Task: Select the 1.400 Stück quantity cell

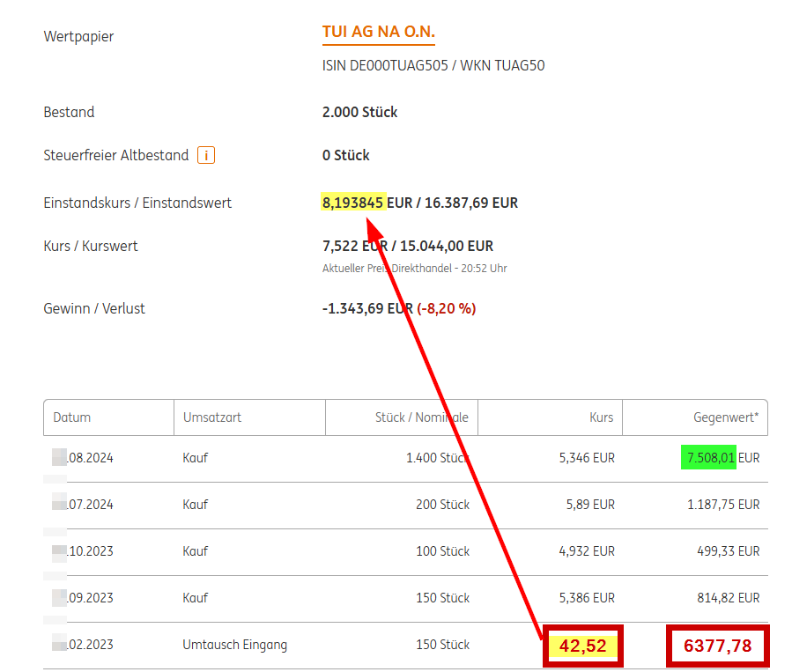Action: 437,458
